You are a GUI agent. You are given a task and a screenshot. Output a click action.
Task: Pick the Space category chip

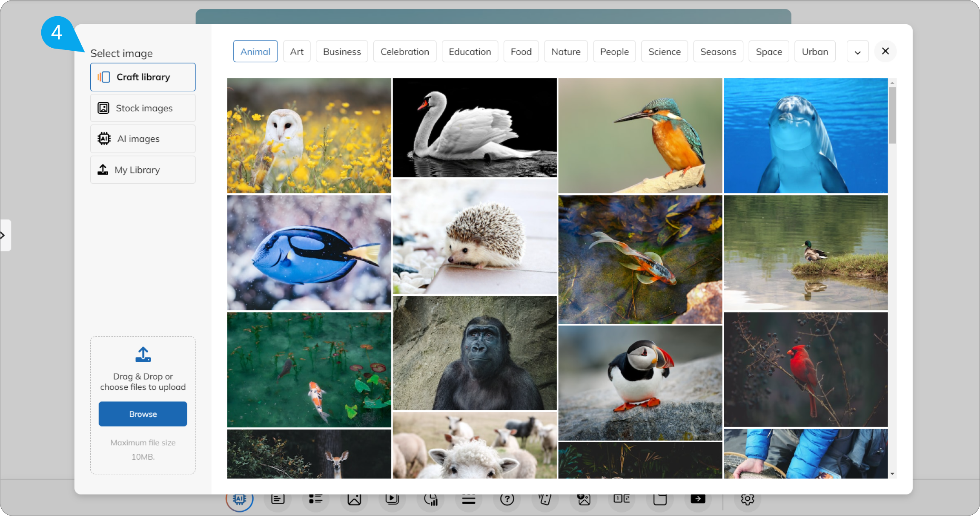point(769,52)
